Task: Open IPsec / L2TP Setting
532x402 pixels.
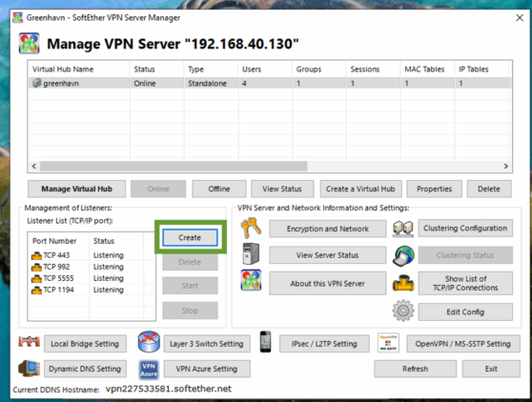Action: (x=324, y=344)
